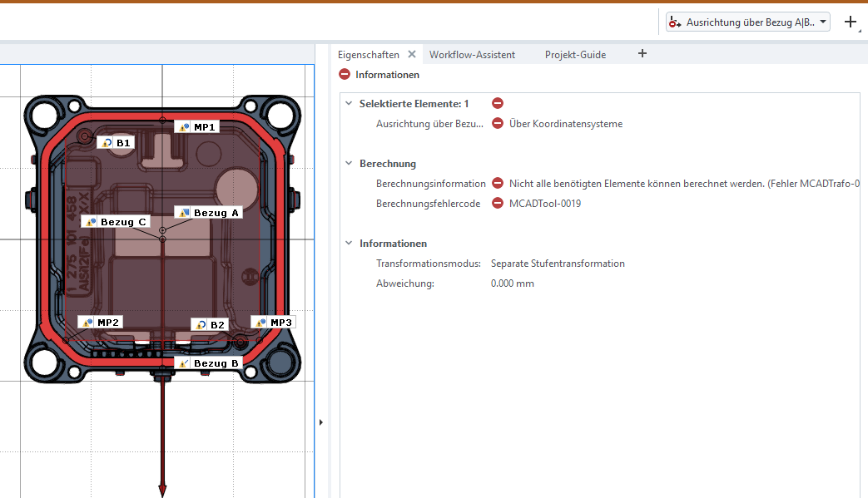Click the MP3 measurement point label
The height and width of the screenshot is (498, 868).
(x=281, y=322)
